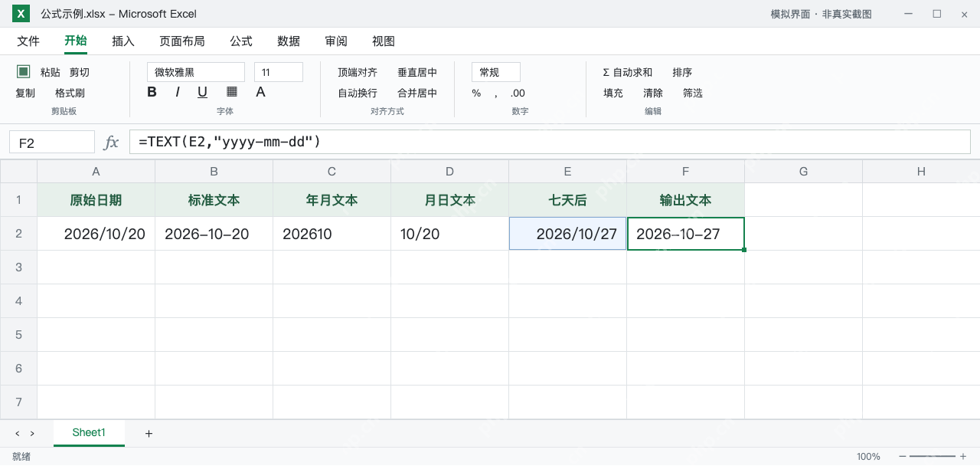Switch to the 视图 ribbon tab

tap(384, 41)
